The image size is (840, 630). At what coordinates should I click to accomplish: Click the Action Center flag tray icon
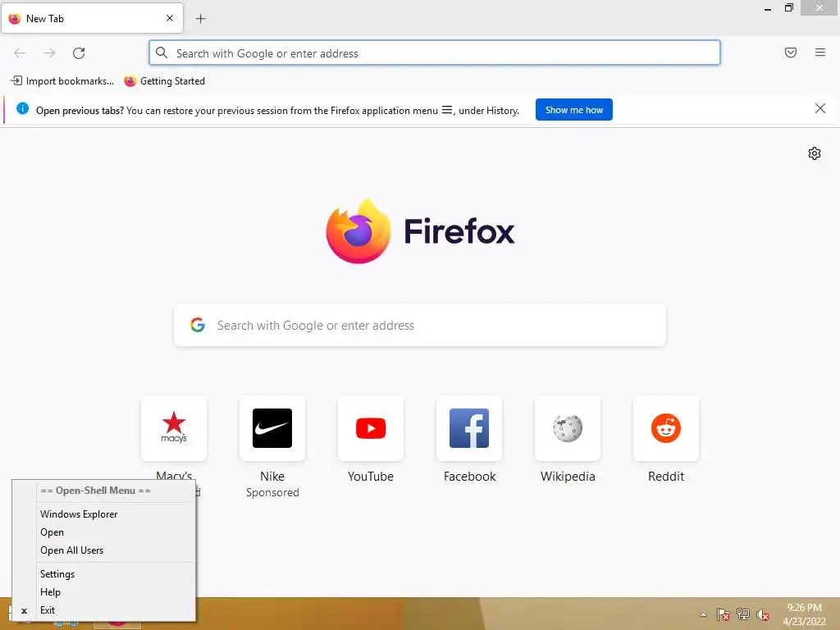[723, 614]
